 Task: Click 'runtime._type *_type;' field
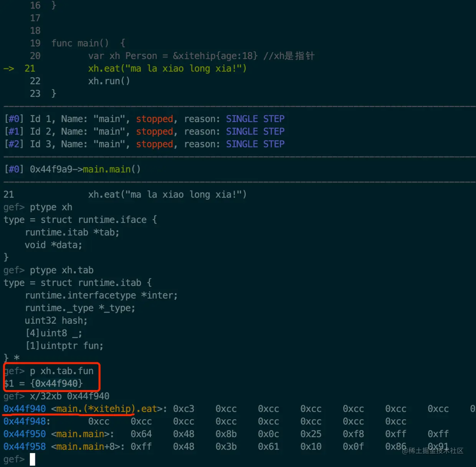coord(80,308)
